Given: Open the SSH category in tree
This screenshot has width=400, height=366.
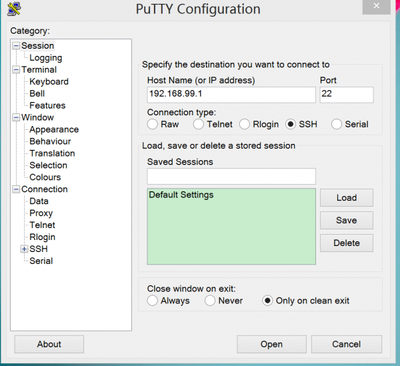Looking at the screenshot, I should [38, 249].
